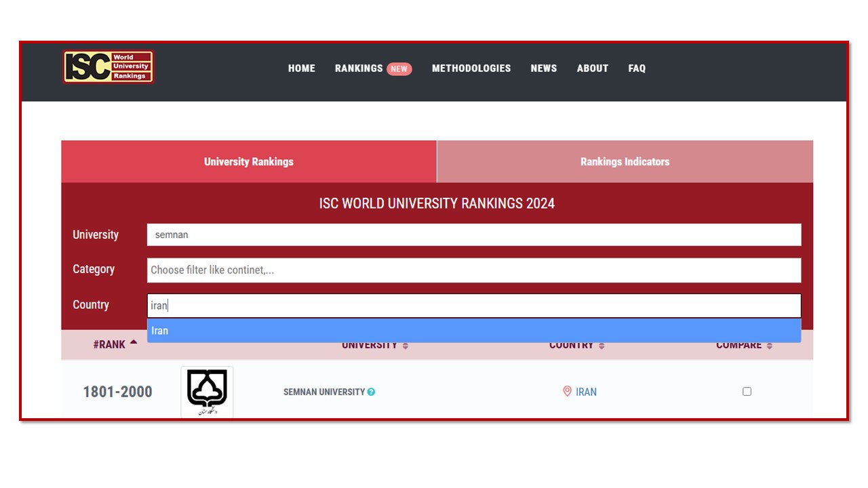Click the Semnan University emblem thumbnail
The width and height of the screenshot is (868, 488).
point(207,392)
